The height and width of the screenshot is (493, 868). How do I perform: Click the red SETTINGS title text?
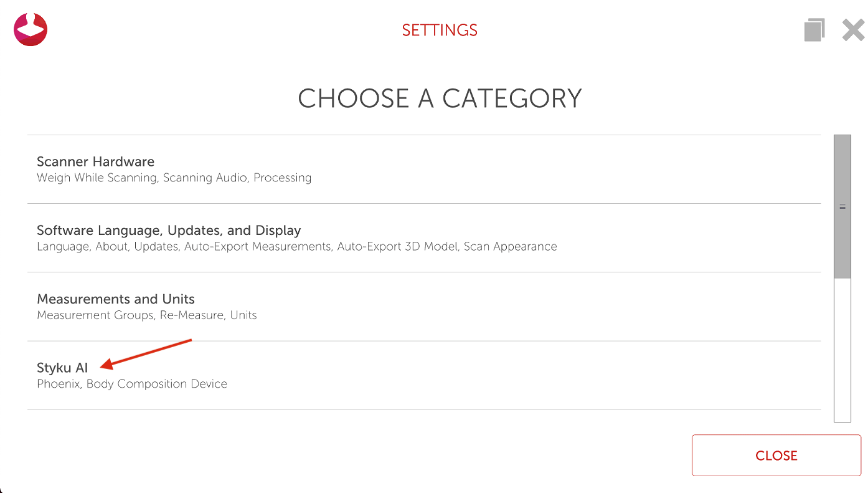click(440, 31)
